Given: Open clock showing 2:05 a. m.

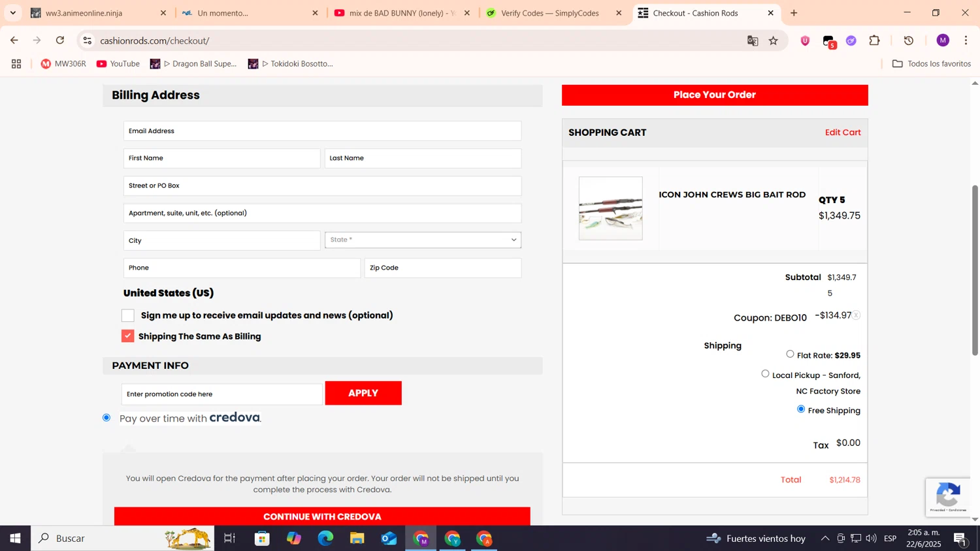Looking at the screenshot, I should point(923,538).
